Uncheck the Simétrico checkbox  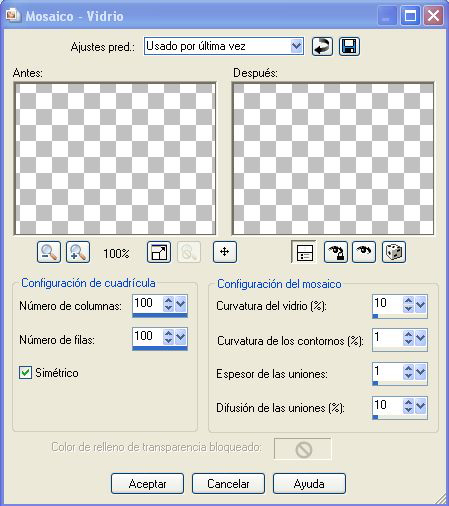coord(25,372)
